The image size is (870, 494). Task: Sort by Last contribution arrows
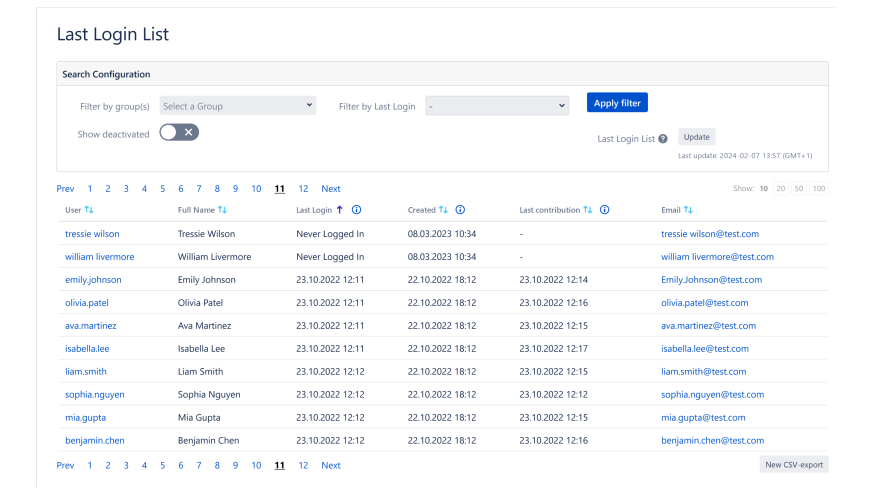pos(588,210)
